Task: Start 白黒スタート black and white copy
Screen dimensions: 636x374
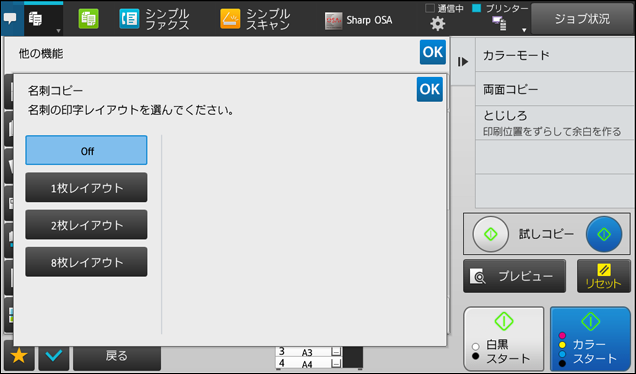Action: click(x=503, y=339)
